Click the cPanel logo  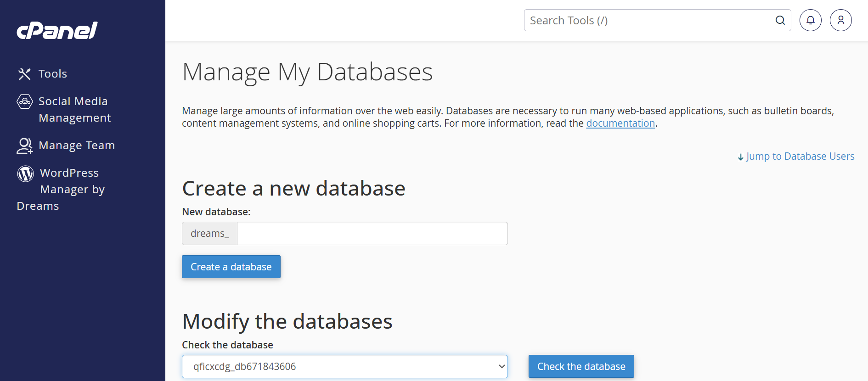pyautogui.click(x=57, y=31)
